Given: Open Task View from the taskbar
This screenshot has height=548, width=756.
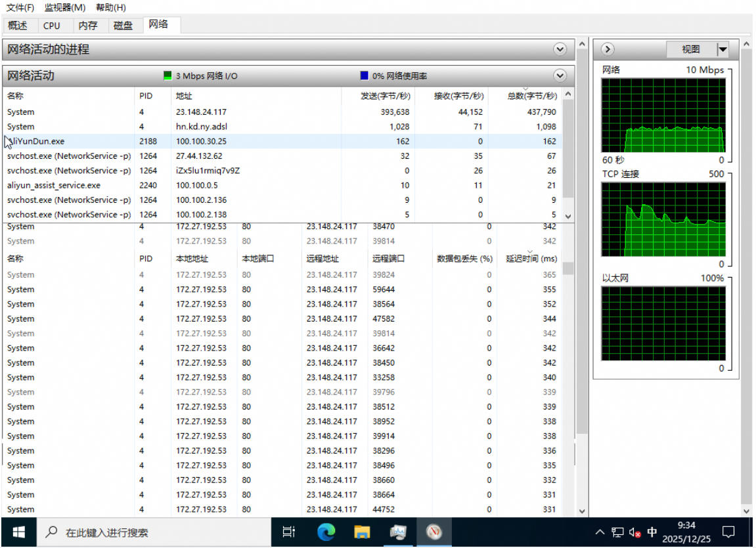Looking at the screenshot, I should [x=288, y=532].
